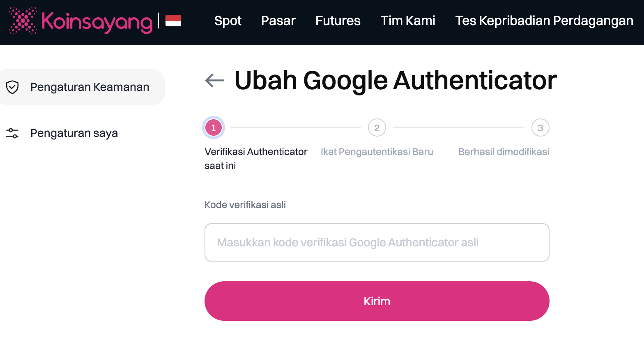Click the Berhasil dimodifikasi step label
The height and width of the screenshot is (343, 644).
pyautogui.click(x=504, y=152)
